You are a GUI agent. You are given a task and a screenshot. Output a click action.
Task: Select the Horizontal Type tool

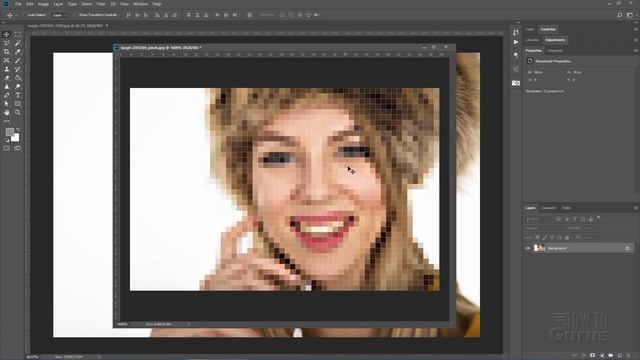tap(18, 95)
